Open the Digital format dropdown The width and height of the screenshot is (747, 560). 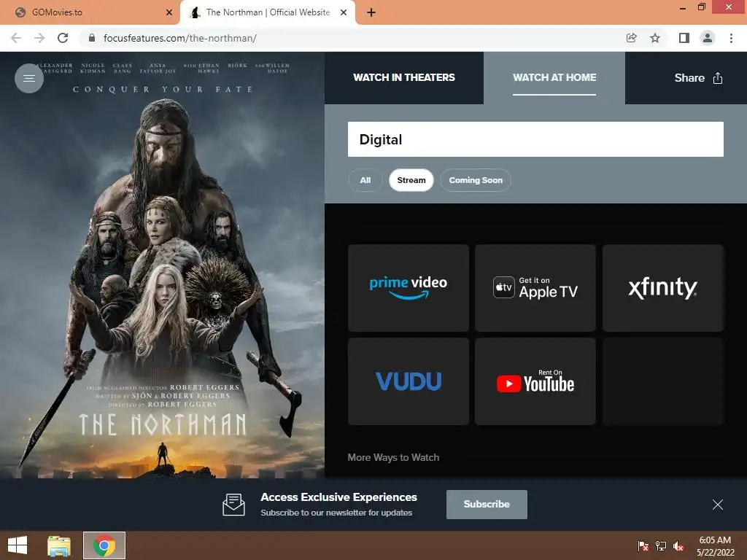click(x=535, y=139)
